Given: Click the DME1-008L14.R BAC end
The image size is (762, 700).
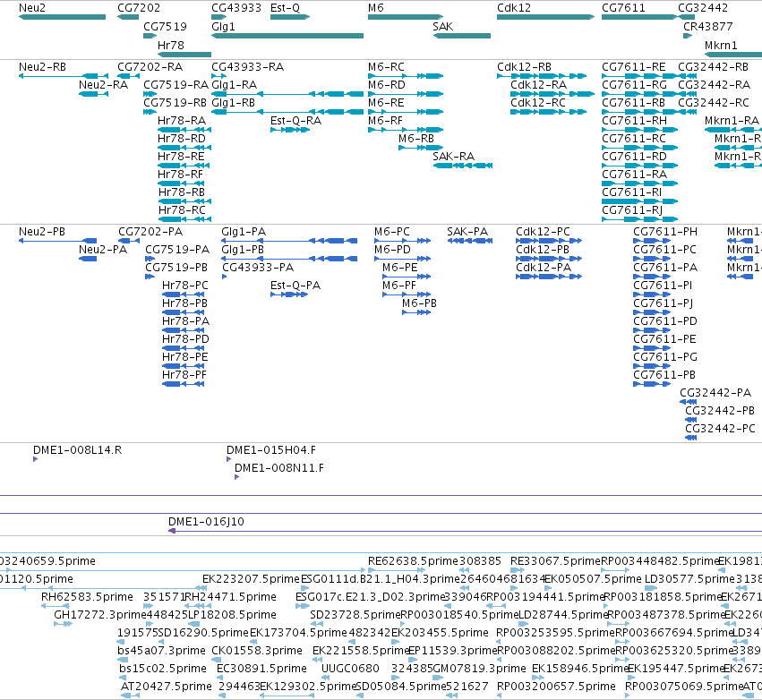Looking at the screenshot, I should point(36,459).
